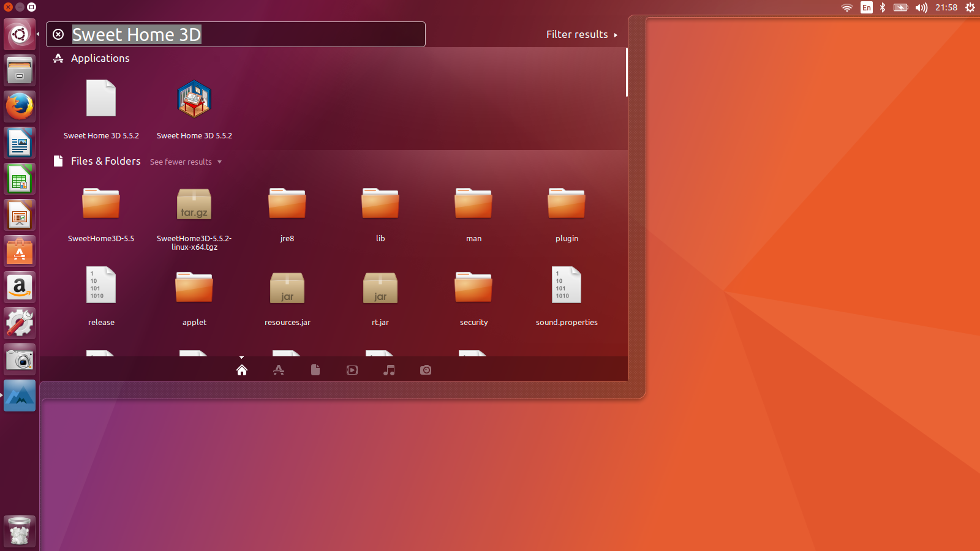Open System Settings from the launcher
The image size is (980, 551).
(20, 323)
